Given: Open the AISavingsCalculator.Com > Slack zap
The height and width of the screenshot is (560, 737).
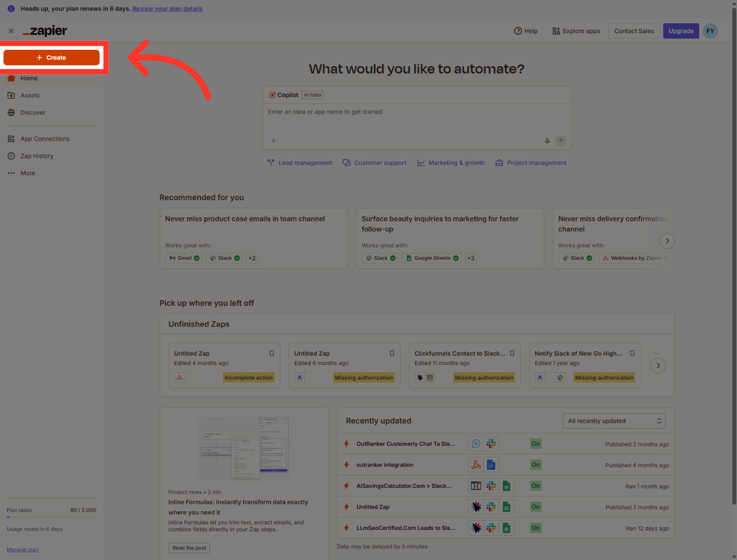Looking at the screenshot, I should click(404, 486).
